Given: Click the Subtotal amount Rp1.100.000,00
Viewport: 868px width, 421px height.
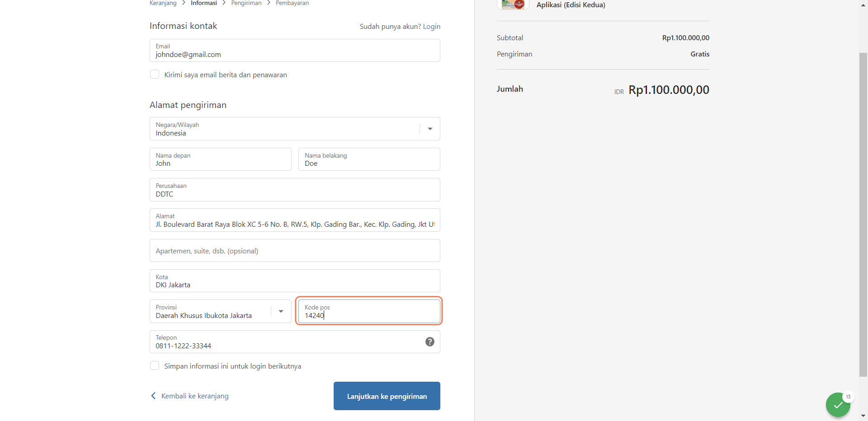Looking at the screenshot, I should [686, 38].
